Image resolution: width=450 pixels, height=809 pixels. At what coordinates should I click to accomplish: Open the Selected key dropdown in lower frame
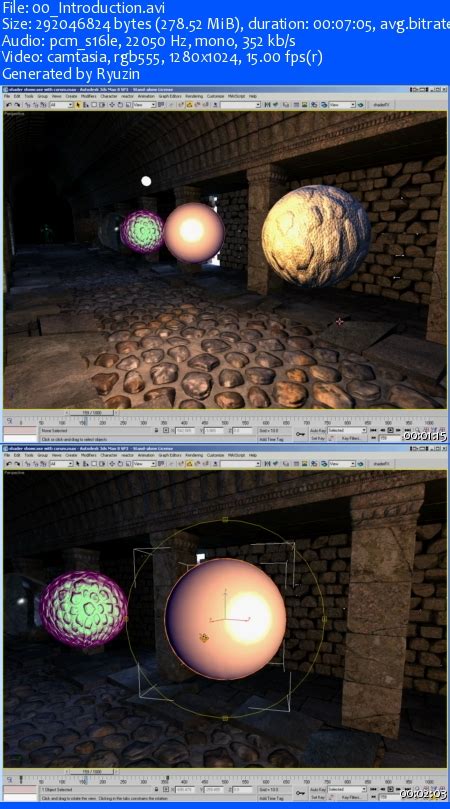(x=347, y=789)
